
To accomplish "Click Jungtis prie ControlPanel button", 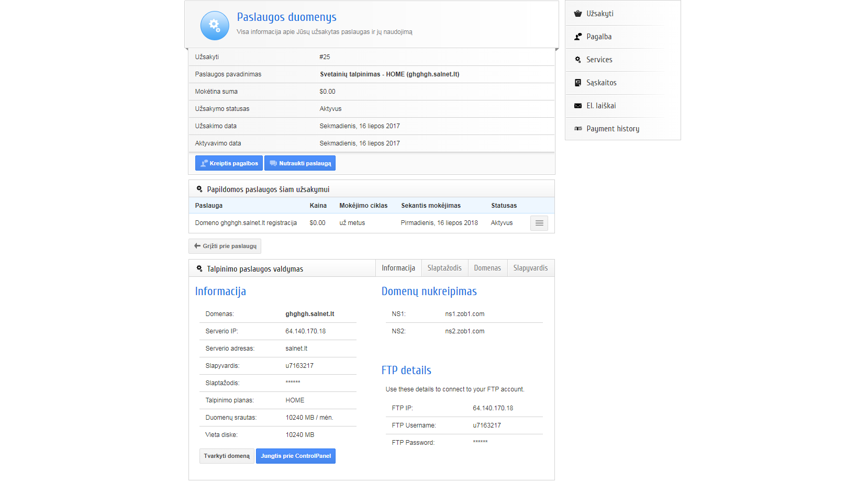I will pyautogui.click(x=296, y=456).
